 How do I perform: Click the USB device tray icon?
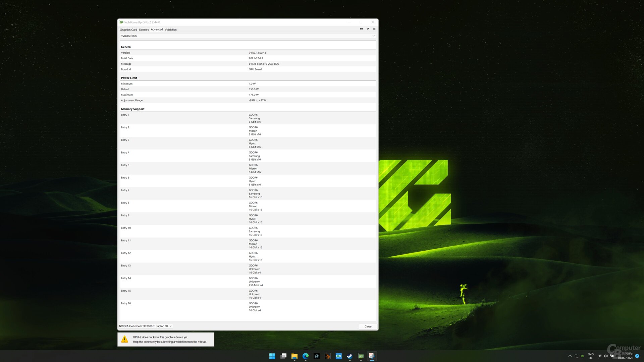(576, 356)
